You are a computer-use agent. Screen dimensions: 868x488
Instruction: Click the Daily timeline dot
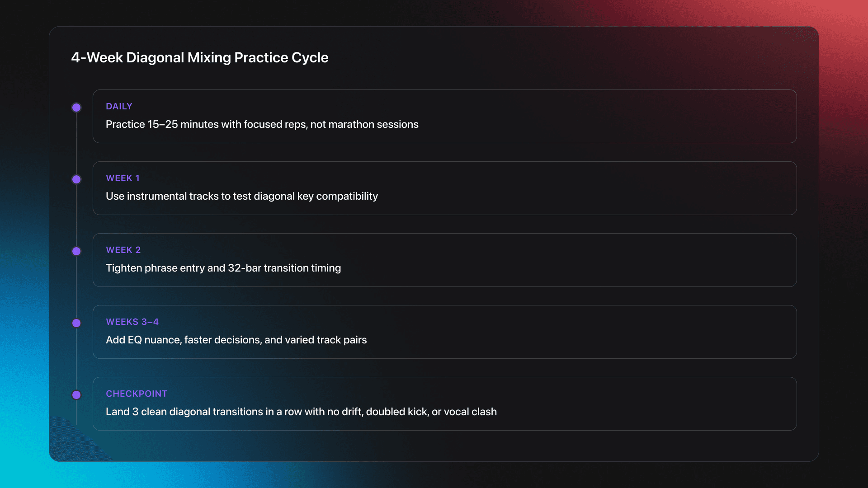coord(76,108)
